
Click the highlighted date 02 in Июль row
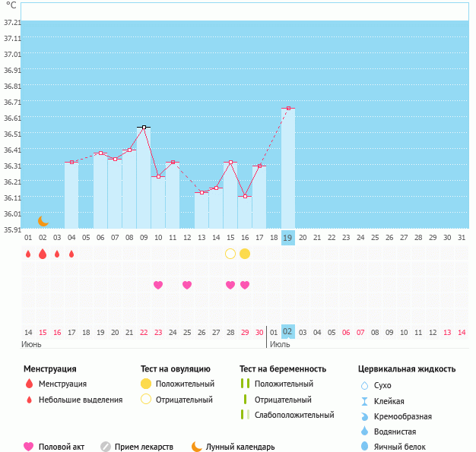coord(287,332)
